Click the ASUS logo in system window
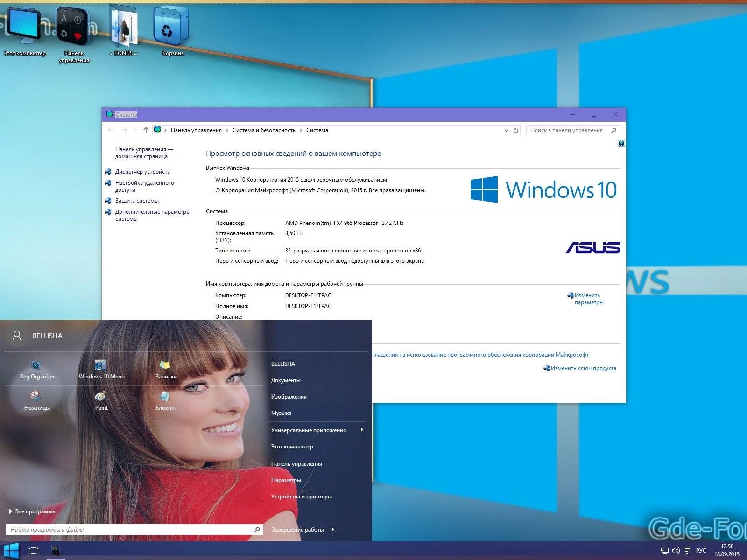This screenshot has width=747, height=560. tap(593, 248)
